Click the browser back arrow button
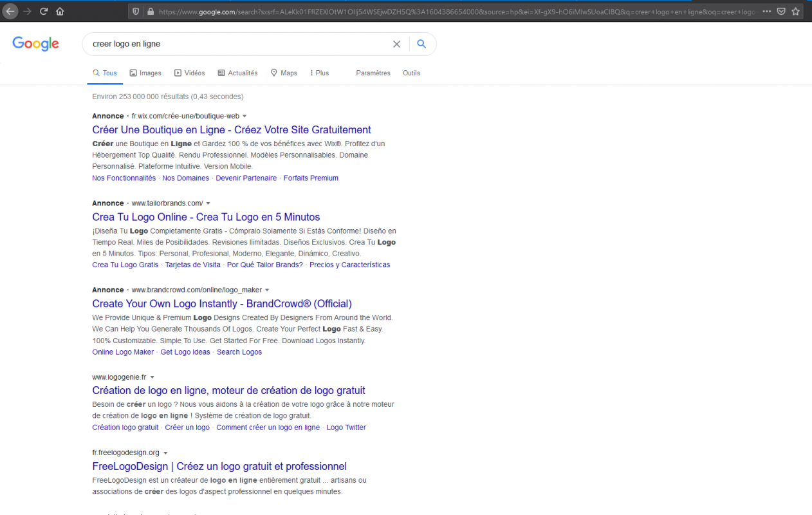 (x=10, y=11)
